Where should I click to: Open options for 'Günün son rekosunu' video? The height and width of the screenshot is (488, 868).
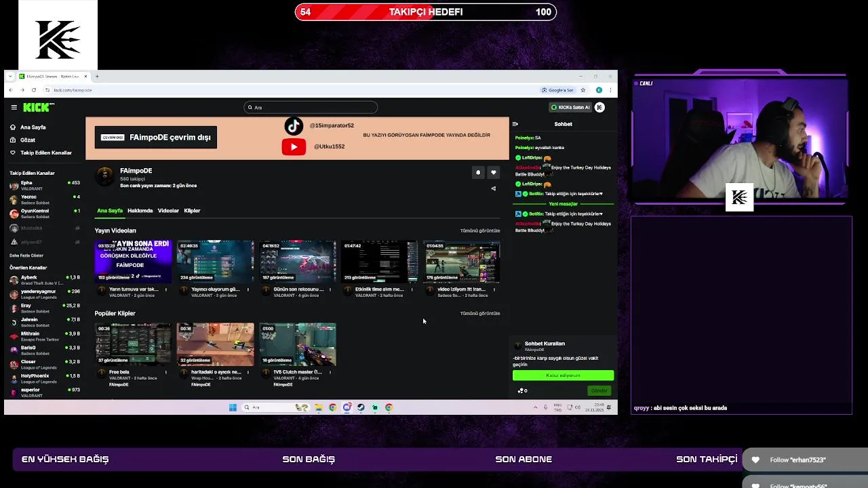(x=330, y=289)
